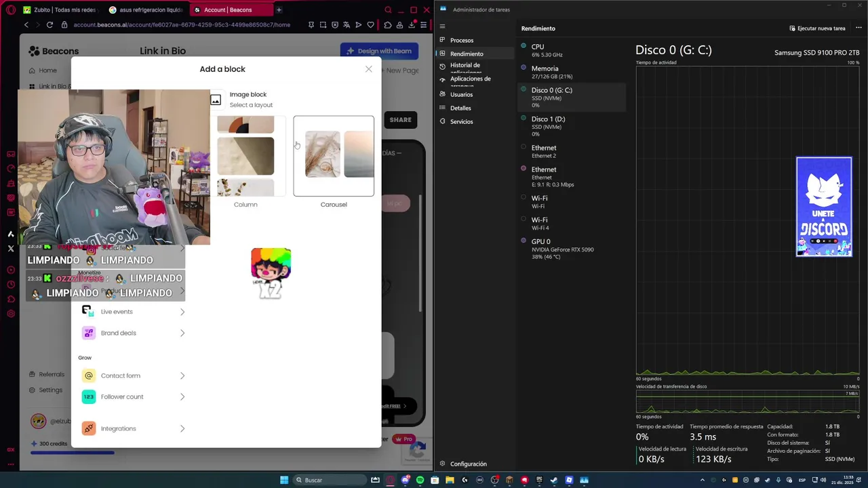The width and height of the screenshot is (868, 488).
Task: Click browser back arrow
Action: tap(26, 25)
